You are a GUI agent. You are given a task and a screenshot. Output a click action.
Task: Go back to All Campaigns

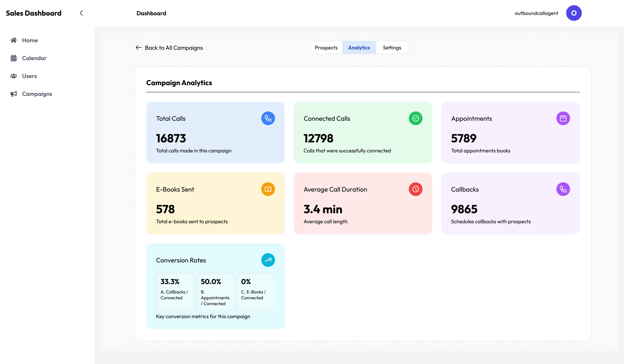point(169,48)
